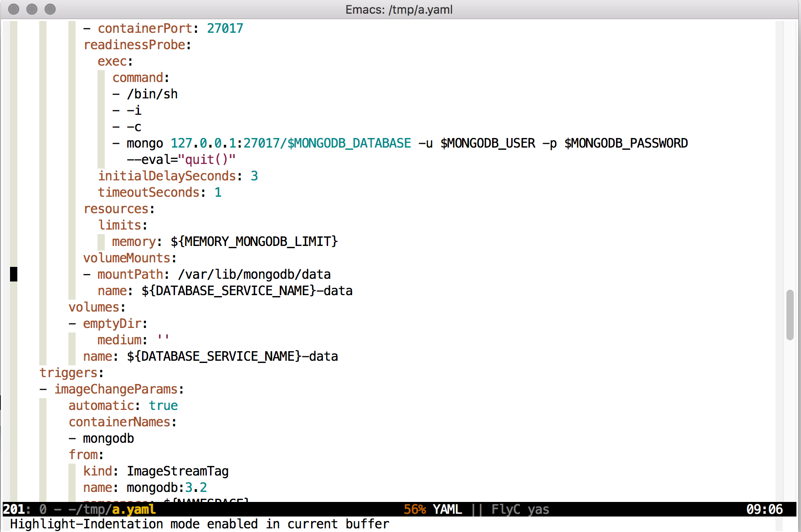Click the "quit()" string

click(x=207, y=159)
